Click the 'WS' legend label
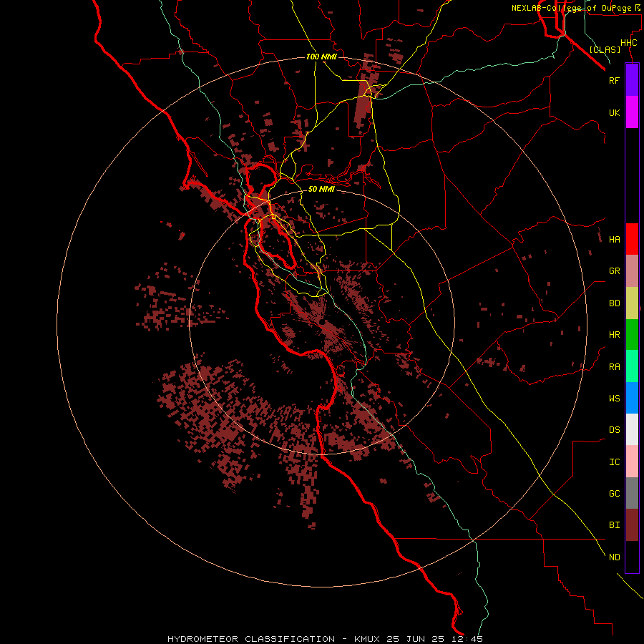Screen dimensions: 644x644 tap(614, 398)
